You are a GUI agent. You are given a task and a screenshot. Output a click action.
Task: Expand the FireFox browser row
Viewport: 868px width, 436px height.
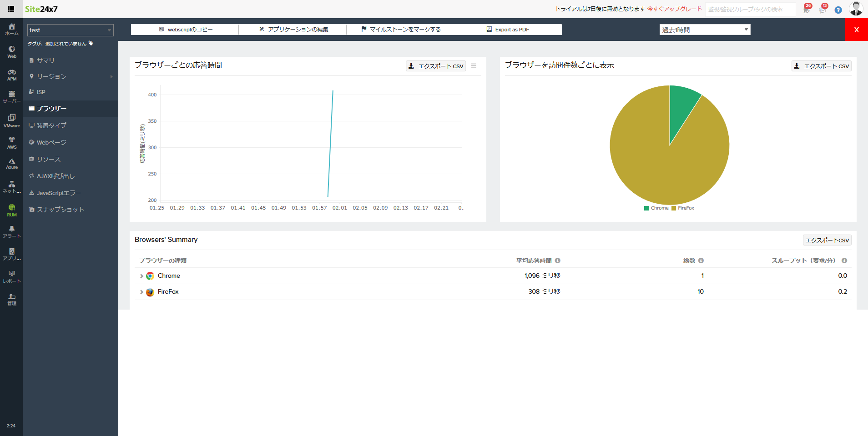click(141, 292)
